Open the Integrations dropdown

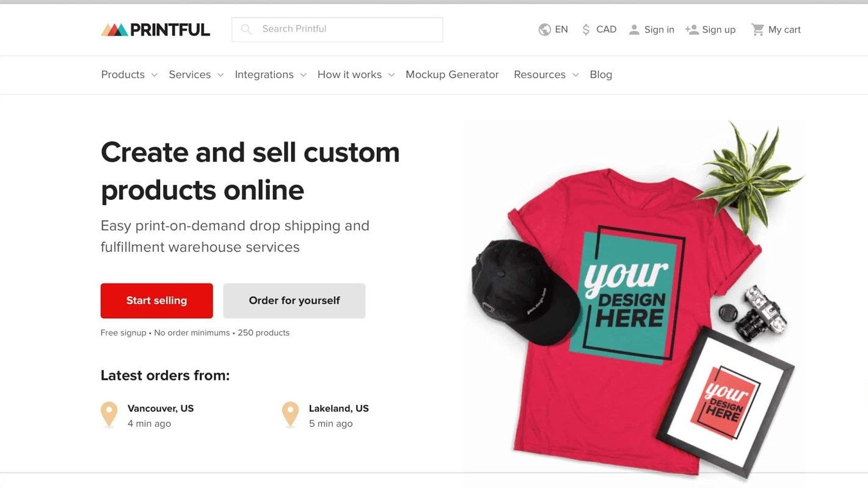270,75
